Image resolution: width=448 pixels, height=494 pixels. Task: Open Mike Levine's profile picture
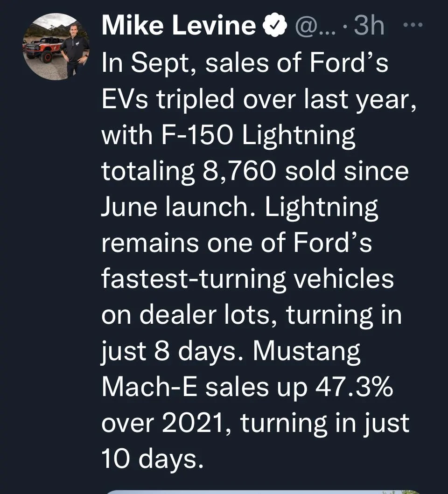tap(56, 47)
